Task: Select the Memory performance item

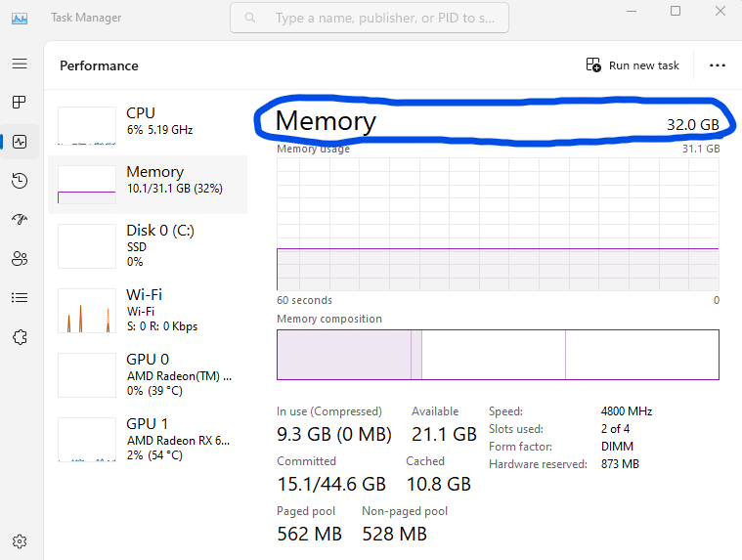Action: coord(148,180)
